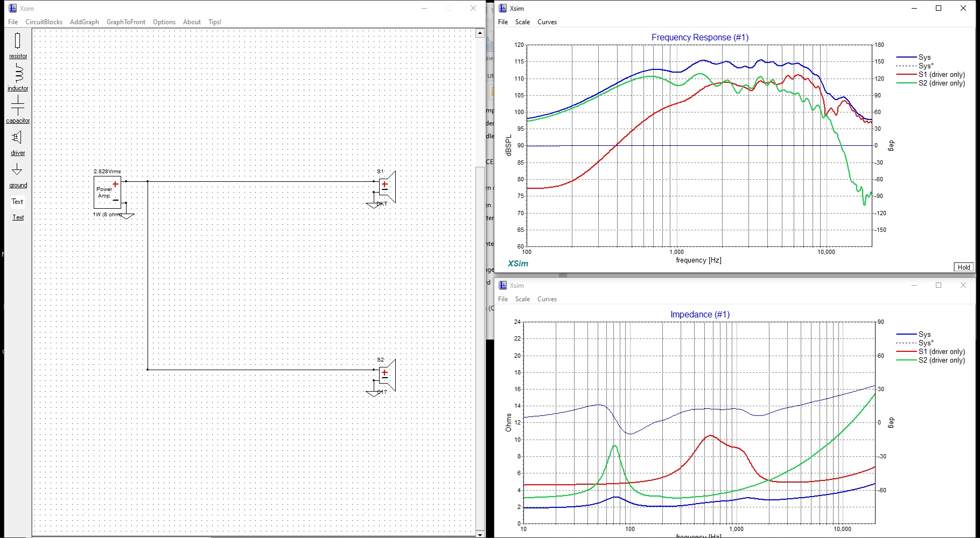980x538 pixels.
Task: Click S1 (driver only) label in Impedance legend
Action: click(x=942, y=351)
